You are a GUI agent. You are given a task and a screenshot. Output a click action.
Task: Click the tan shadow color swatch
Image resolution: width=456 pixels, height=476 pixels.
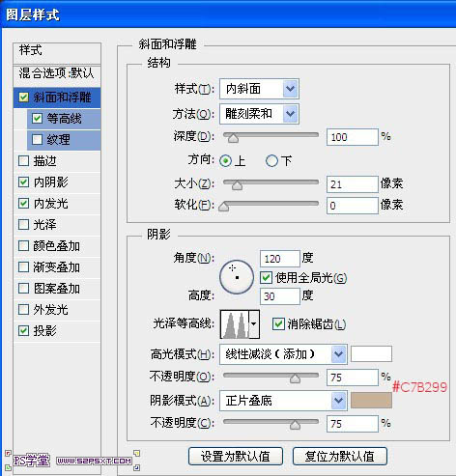tap(371, 401)
